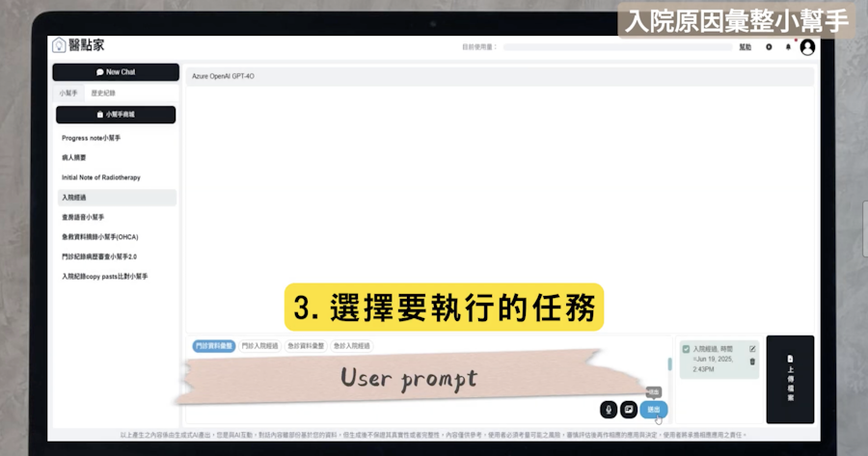
Task: Select the 門診資料彙整 task chip
Action: [213, 345]
